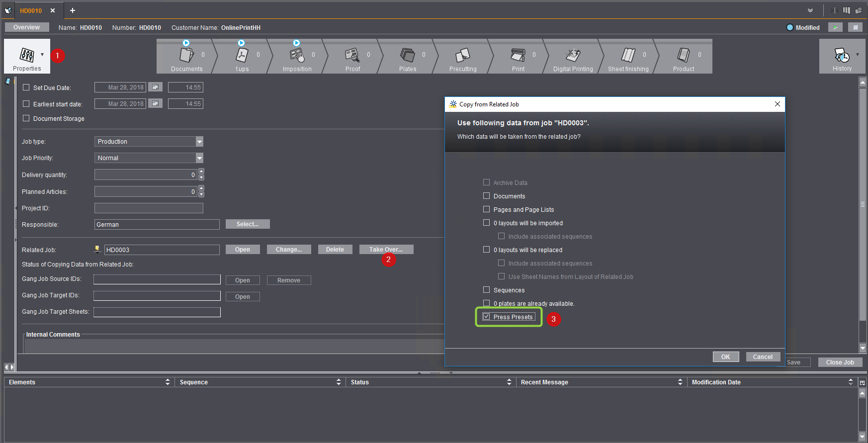Image resolution: width=868 pixels, height=443 pixels.
Task: Click the Take Over button
Action: coord(386,250)
